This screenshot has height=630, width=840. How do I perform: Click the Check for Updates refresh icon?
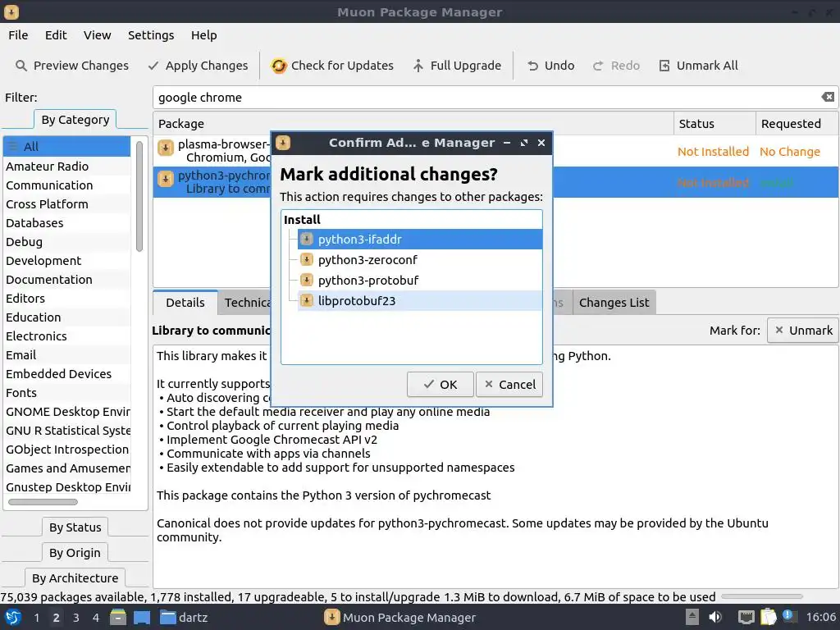tap(279, 66)
